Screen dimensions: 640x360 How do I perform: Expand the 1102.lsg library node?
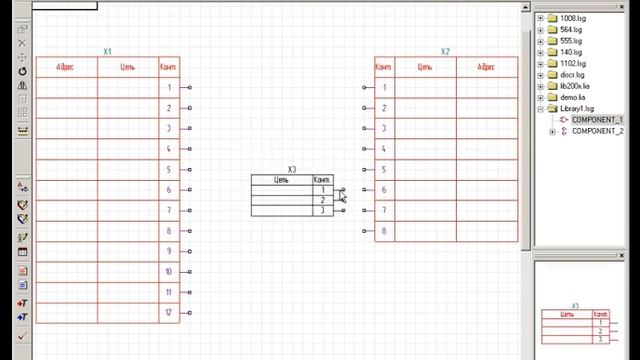[x=540, y=64]
